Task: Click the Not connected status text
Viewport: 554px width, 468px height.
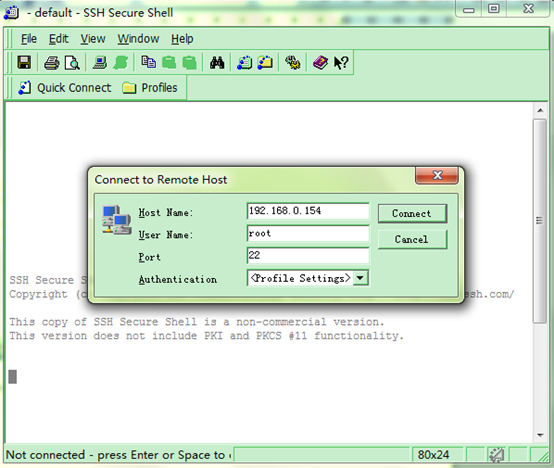Action: 118,455
